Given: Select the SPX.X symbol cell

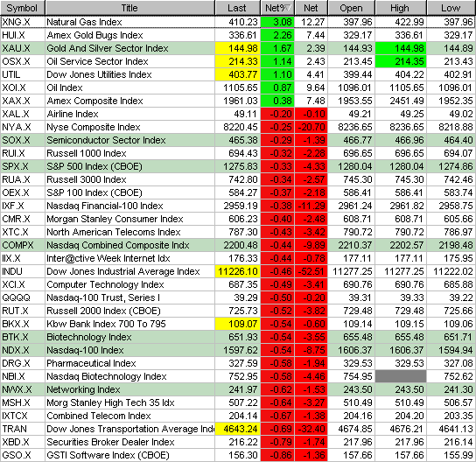Looking at the screenshot, I should (23, 166).
